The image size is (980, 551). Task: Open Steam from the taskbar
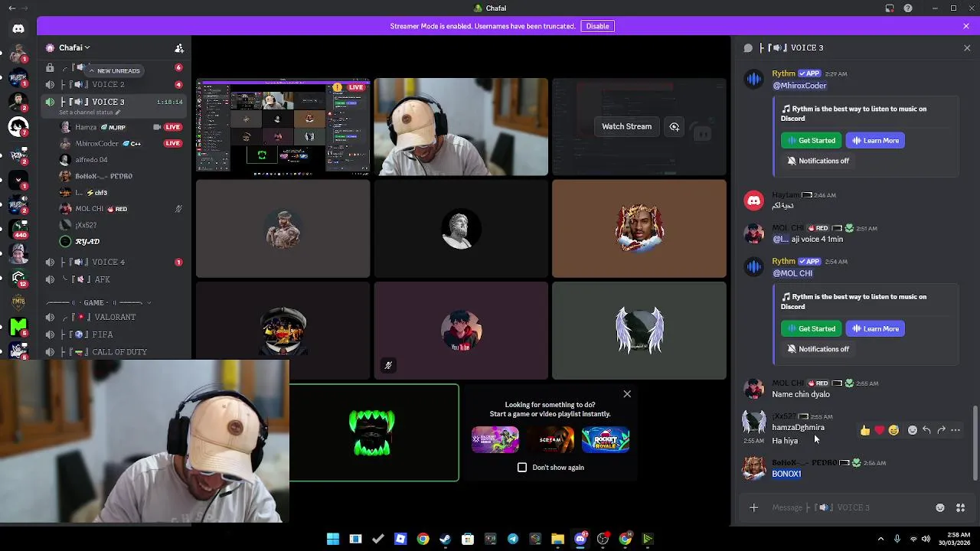tap(445, 539)
